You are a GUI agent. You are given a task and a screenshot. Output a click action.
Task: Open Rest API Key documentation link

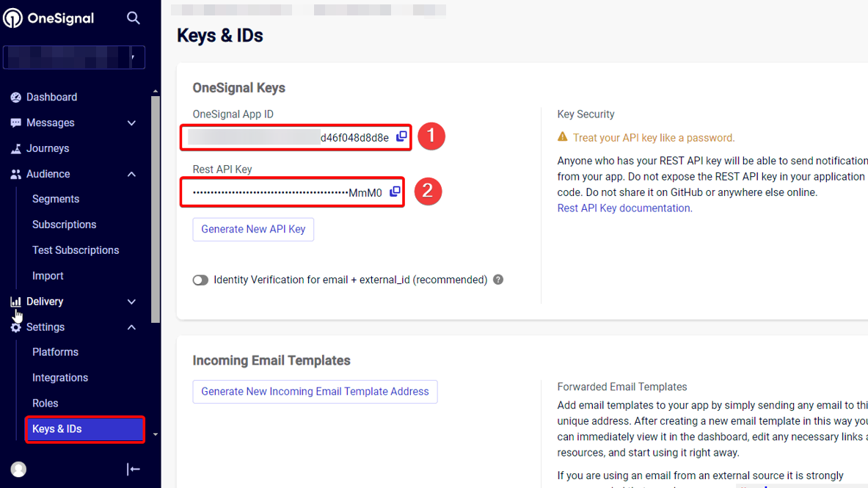(624, 208)
